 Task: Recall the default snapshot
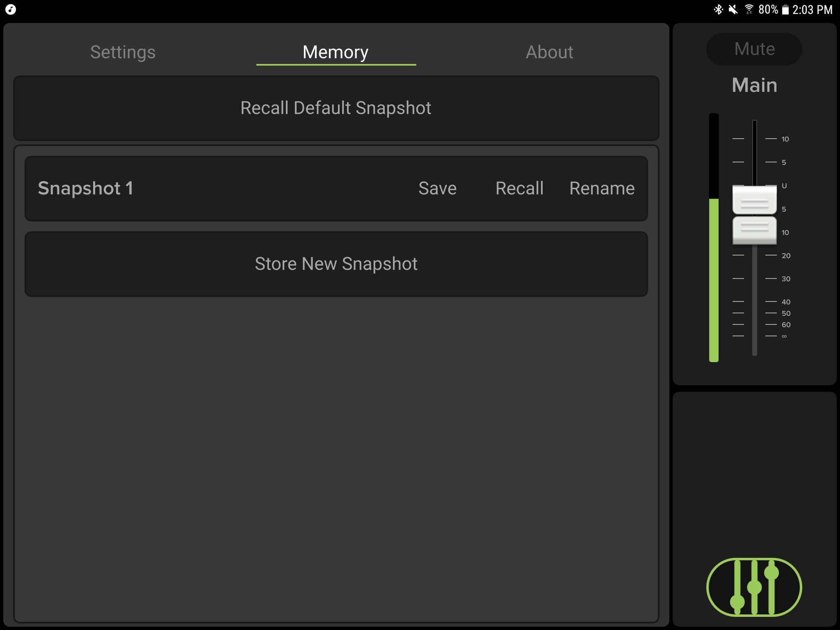click(x=336, y=108)
